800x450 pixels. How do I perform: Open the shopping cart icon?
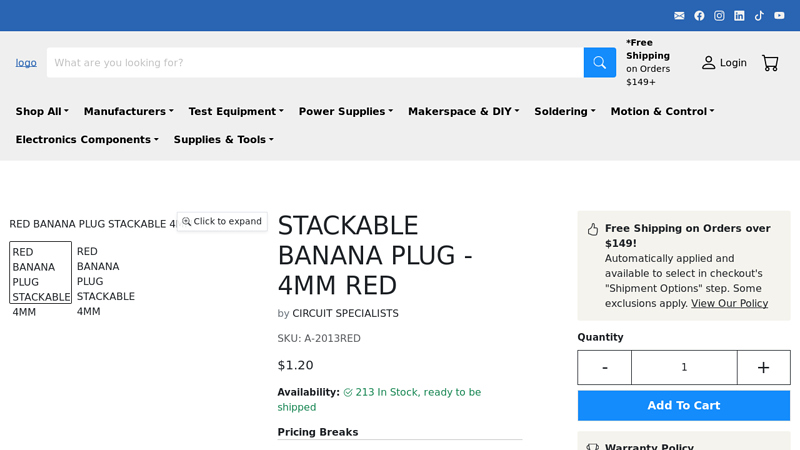click(769, 63)
